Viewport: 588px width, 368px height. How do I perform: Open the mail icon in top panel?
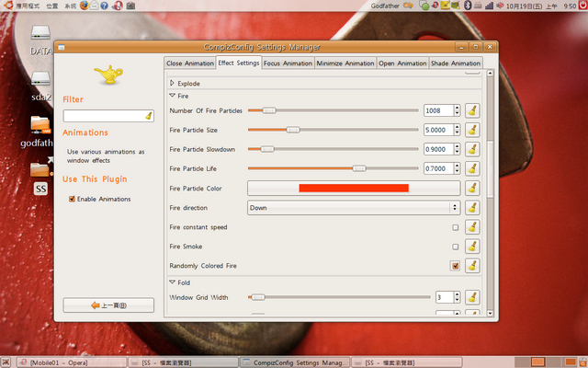click(94, 6)
